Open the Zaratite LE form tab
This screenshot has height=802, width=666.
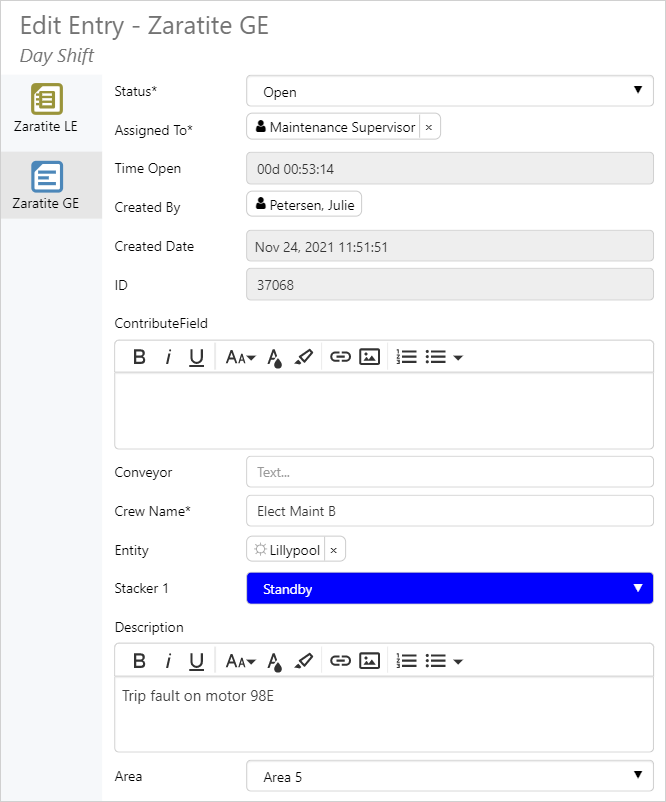click(x=46, y=110)
